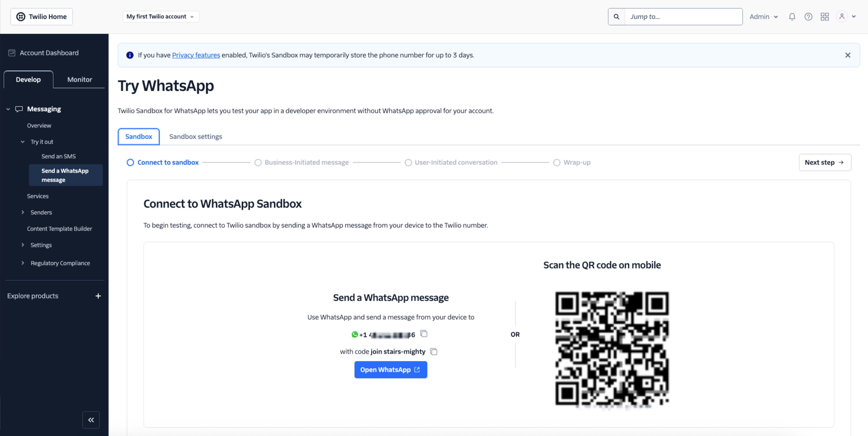Go to Account Dashboard
The width and height of the screenshot is (868, 436).
(x=49, y=53)
